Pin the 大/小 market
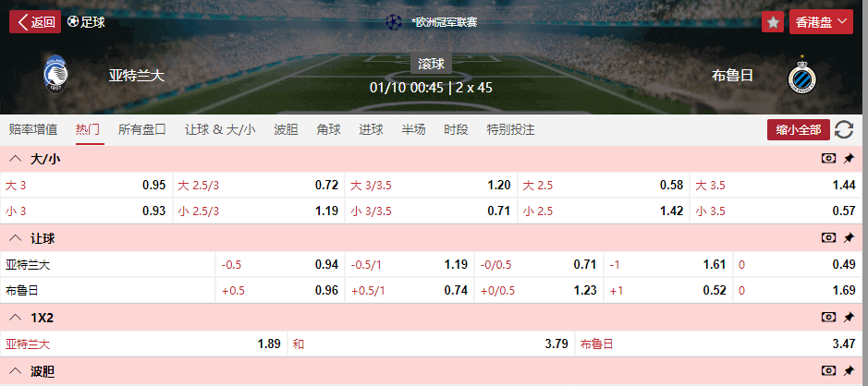Screen dimensions: 868x386 pyautogui.click(x=849, y=159)
